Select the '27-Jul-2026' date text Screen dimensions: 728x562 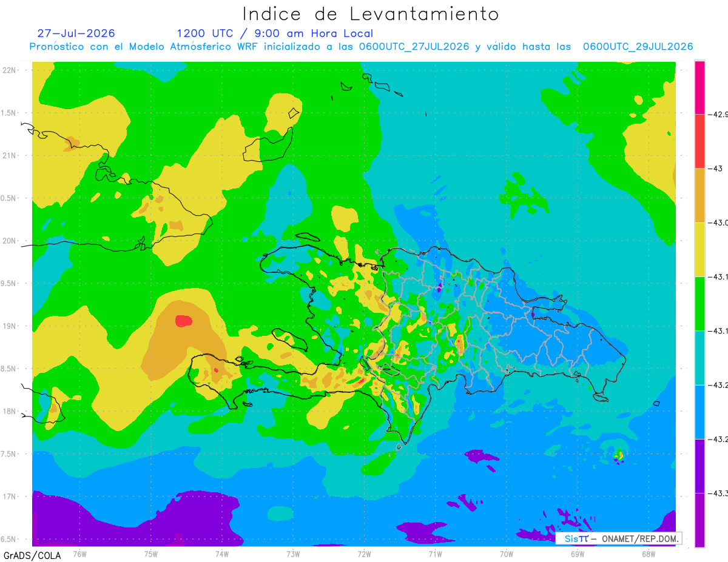point(76,33)
